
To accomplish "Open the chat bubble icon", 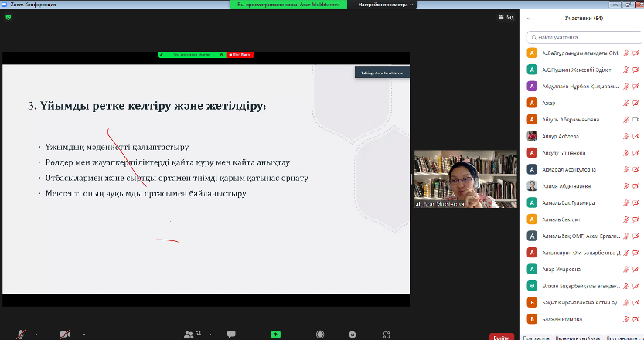I will [231, 334].
